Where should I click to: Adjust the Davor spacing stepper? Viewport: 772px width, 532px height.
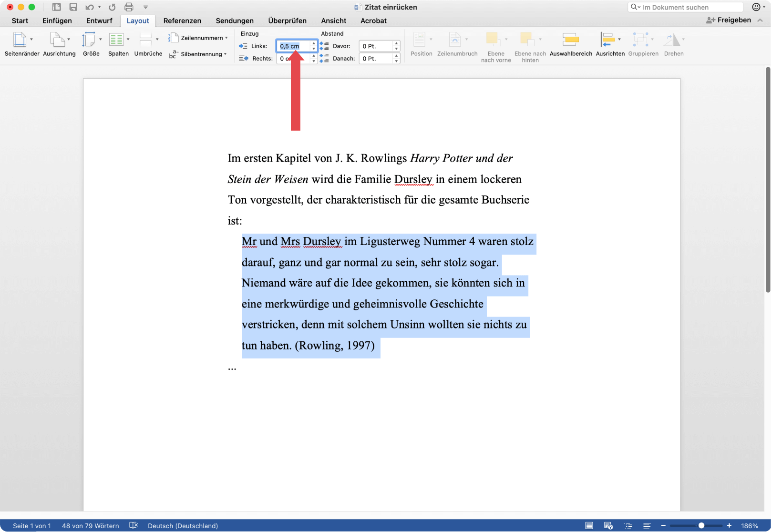coord(396,46)
